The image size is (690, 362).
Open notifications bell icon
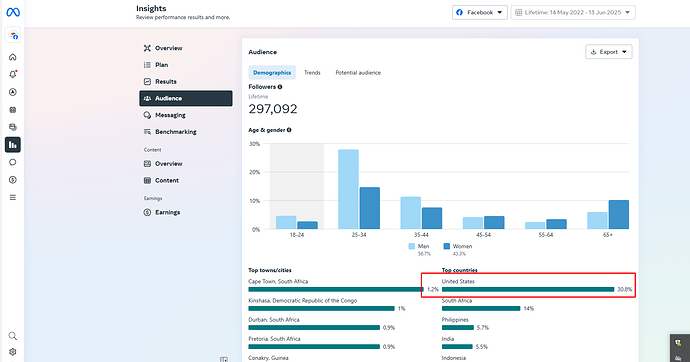(13, 74)
